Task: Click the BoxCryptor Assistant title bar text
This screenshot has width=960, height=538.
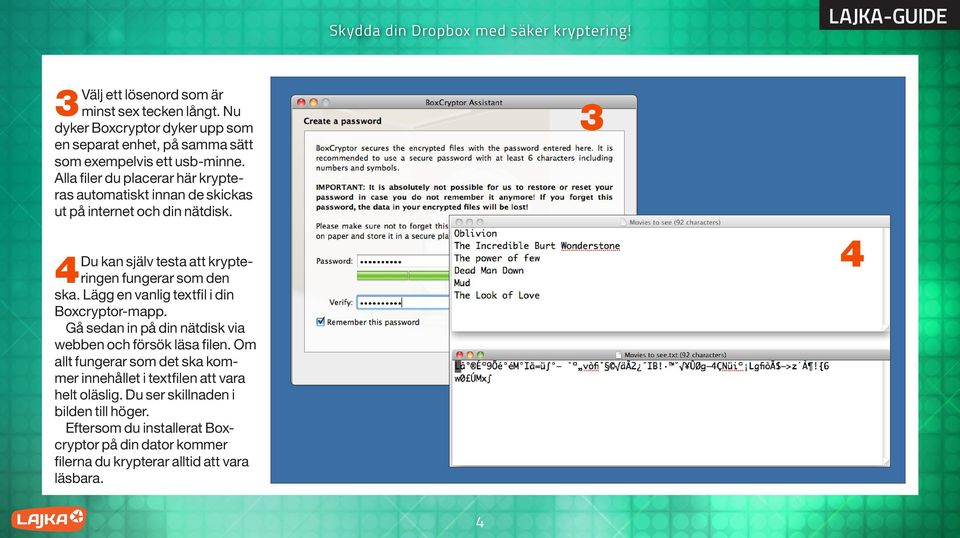Action: [x=463, y=102]
